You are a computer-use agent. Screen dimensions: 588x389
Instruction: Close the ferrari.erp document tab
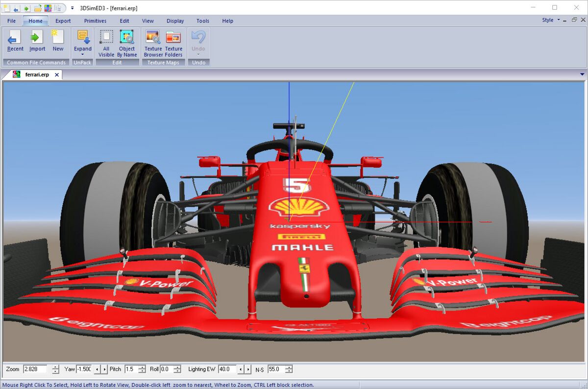57,74
